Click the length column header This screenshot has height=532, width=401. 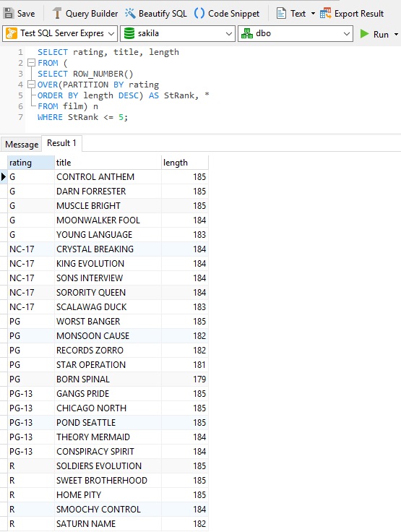coord(185,163)
